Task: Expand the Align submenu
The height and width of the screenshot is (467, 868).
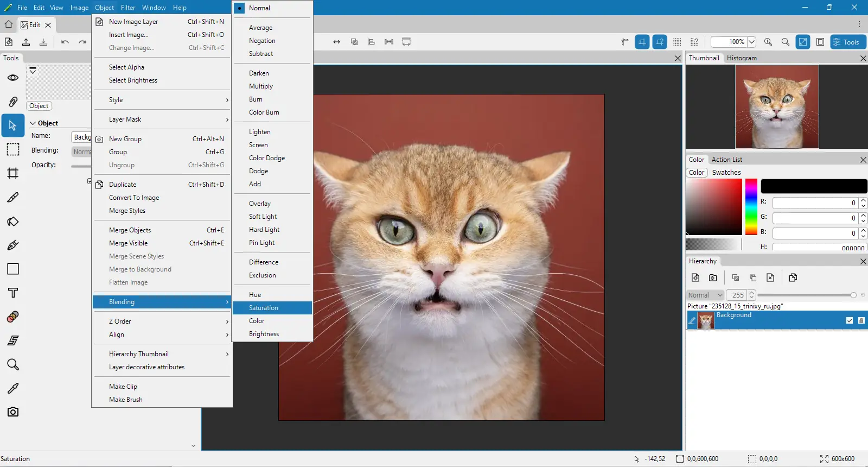Action: (162, 335)
